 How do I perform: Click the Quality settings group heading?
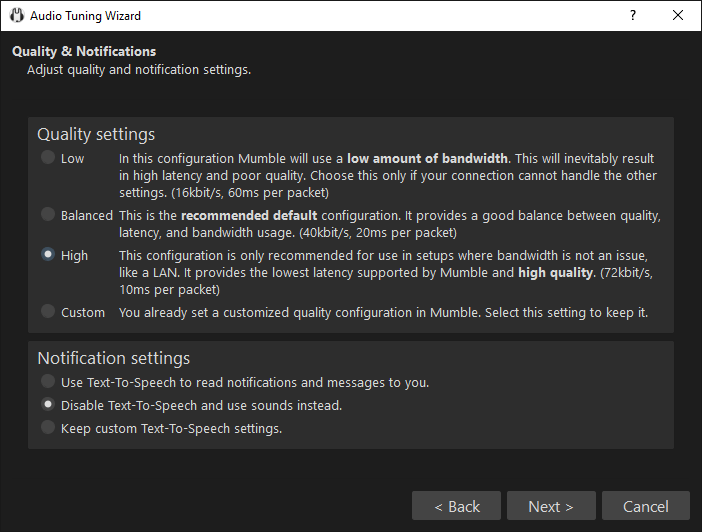tap(96, 134)
